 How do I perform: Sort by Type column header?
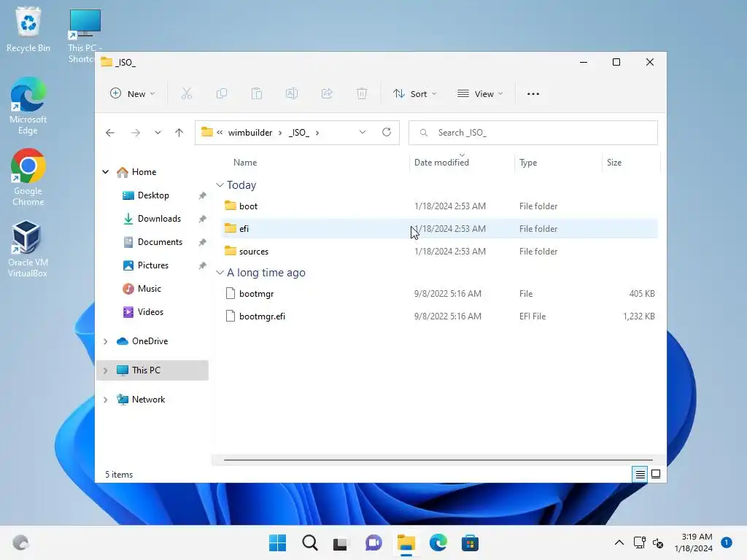click(528, 163)
